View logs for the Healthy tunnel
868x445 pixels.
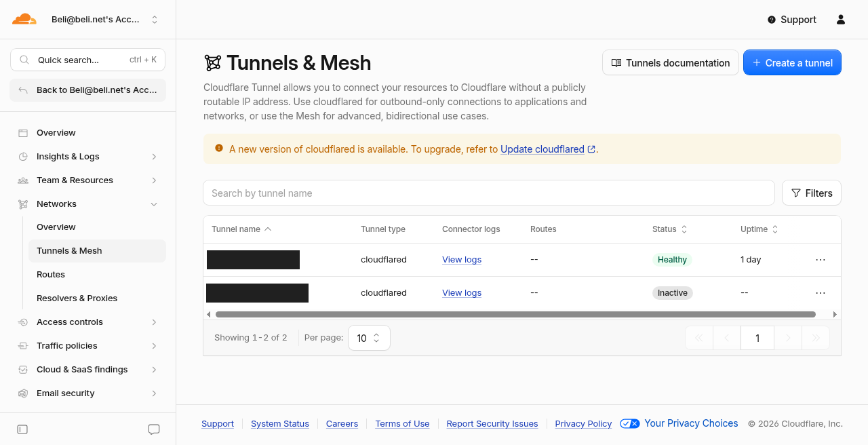pos(462,260)
